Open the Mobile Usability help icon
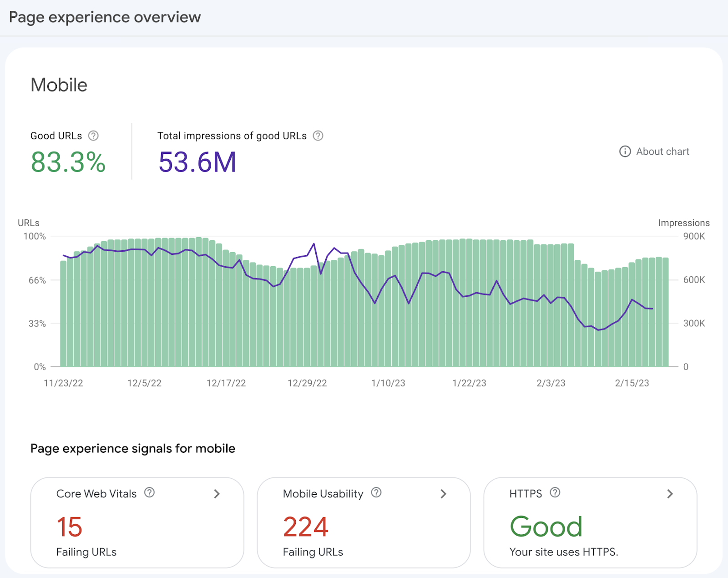Viewport: 728px width, 578px height. [375, 492]
